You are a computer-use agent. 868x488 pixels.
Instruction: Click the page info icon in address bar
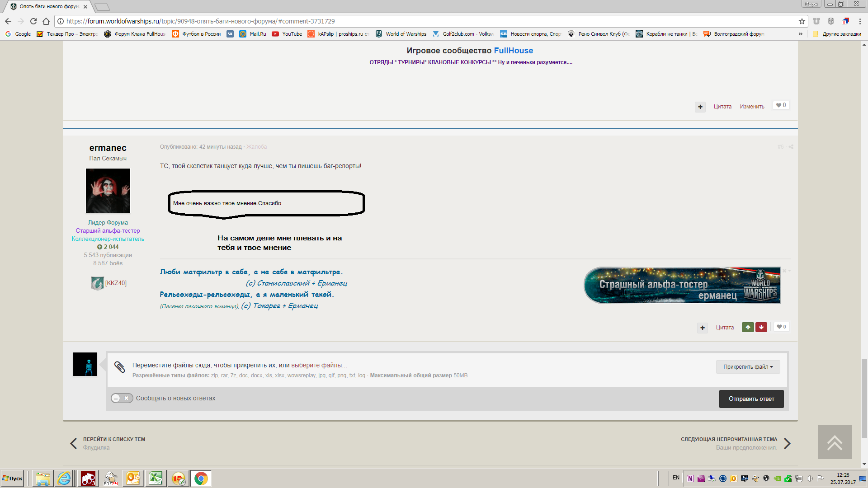point(61,21)
